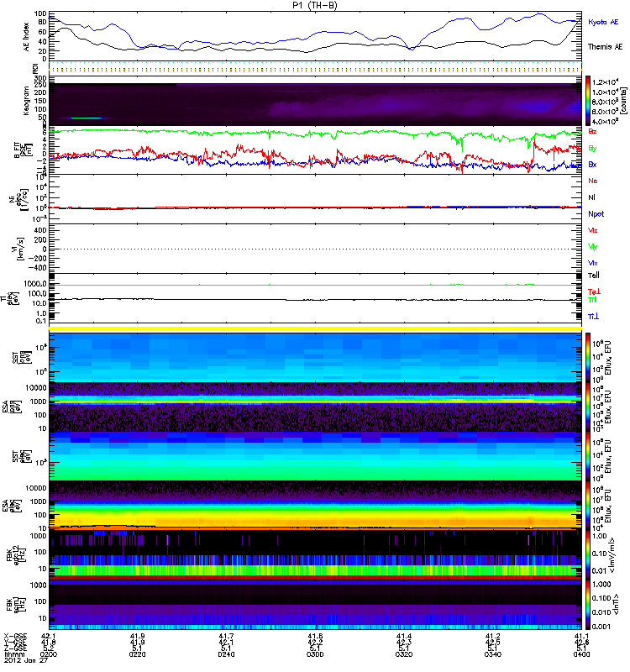Click the red Bz legend entry
The height and width of the screenshot is (672, 630).
coord(593,132)
